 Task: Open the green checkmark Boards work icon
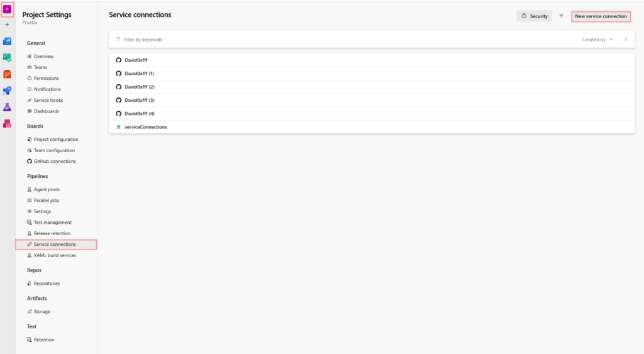pyautogui.click(x=7, y=57)
